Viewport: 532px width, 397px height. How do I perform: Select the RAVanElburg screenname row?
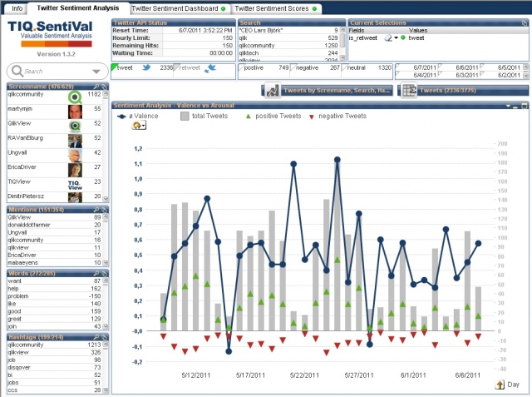click(x=54, y=141)
